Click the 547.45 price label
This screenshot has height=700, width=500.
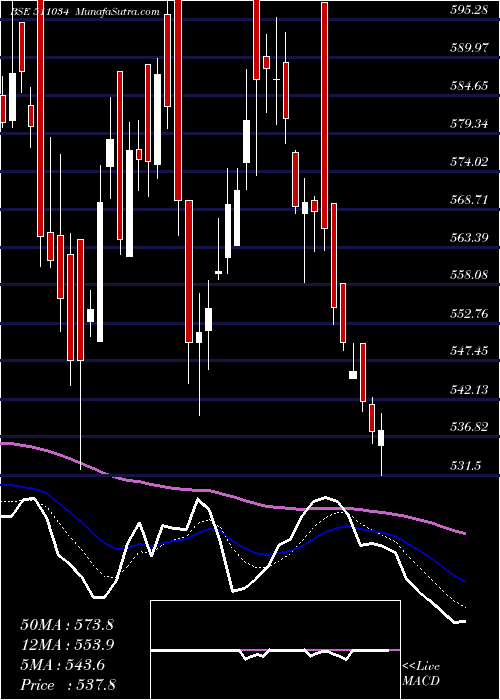(x=469, y=351)
